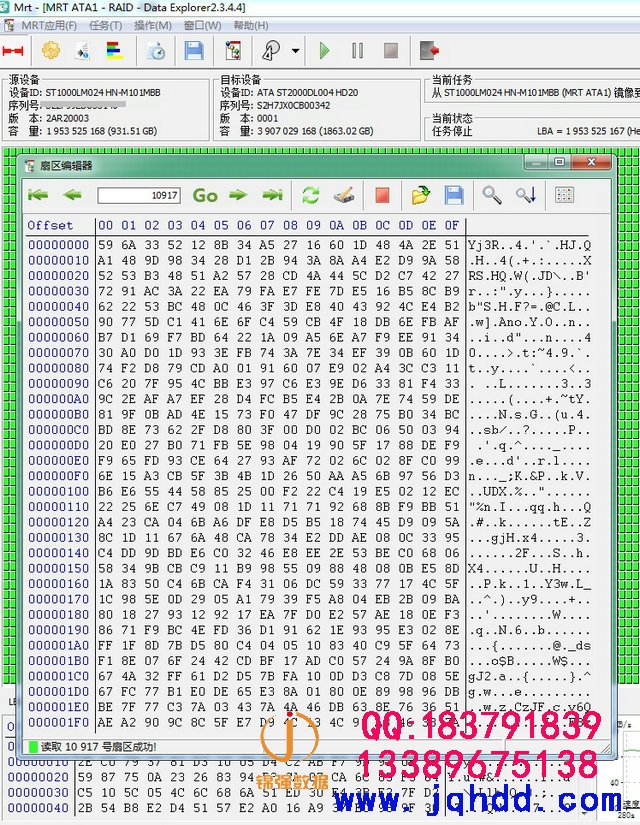Refresh sector with green circular arrows
The width and height of the screenshot is (640, 825).
click(311, 195)
